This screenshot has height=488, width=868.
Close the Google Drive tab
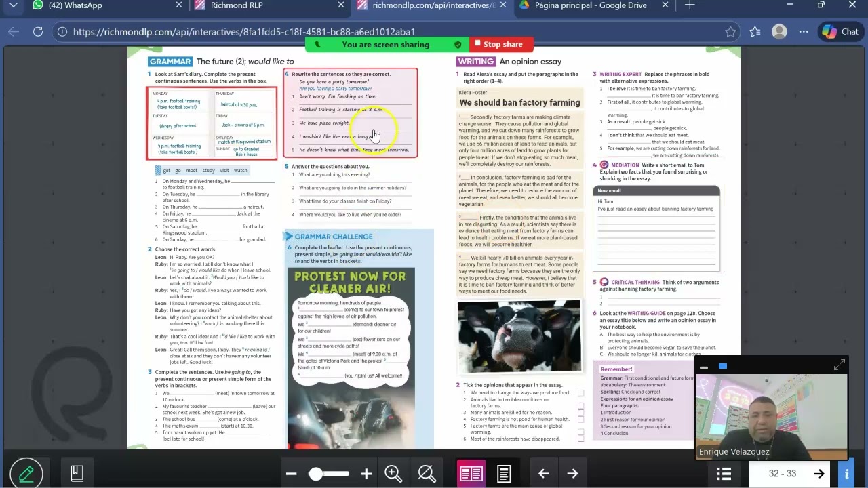click(x=665, y=5)
